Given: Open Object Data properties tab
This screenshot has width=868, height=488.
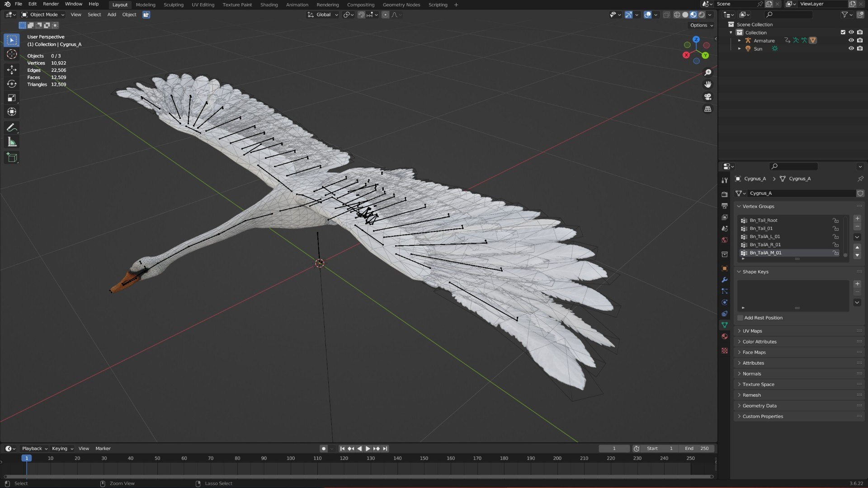Looking at the screenshot, I should 725,325.
